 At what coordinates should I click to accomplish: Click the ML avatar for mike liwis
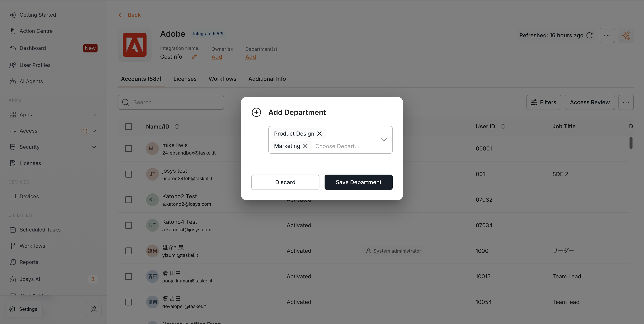(x=152, y=149)
